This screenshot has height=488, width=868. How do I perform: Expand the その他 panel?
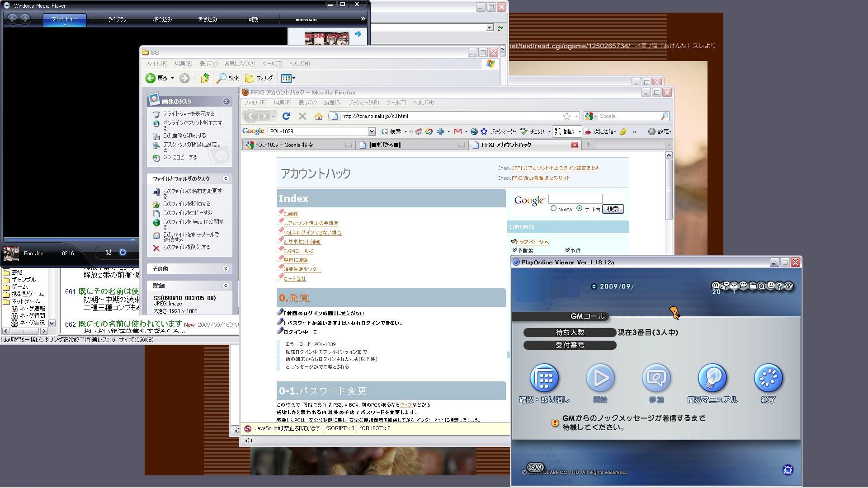pos(226,269)
